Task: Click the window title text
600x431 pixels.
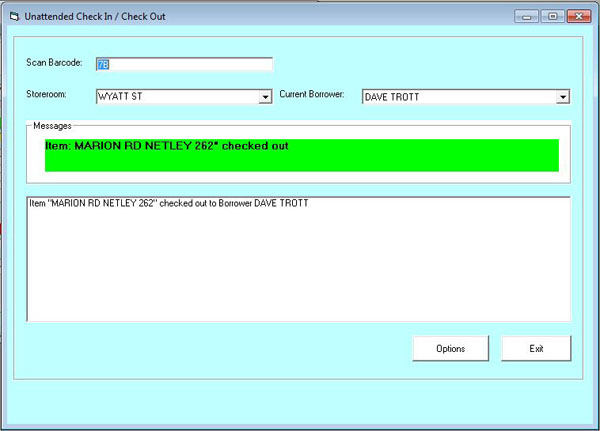Action: click(x=95, y=16)
